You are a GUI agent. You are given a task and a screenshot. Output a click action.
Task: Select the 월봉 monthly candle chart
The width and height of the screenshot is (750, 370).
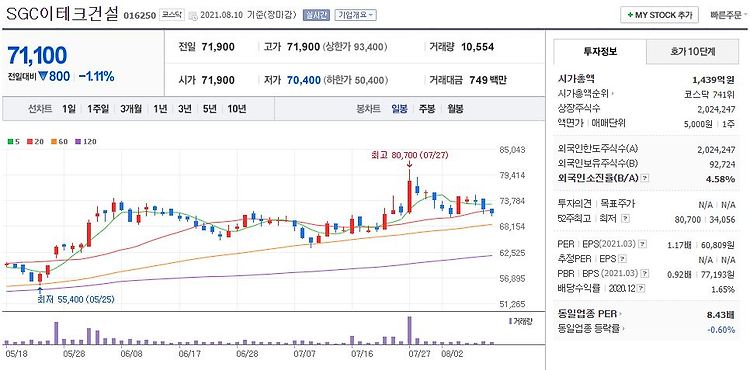(x=455, y=109)
